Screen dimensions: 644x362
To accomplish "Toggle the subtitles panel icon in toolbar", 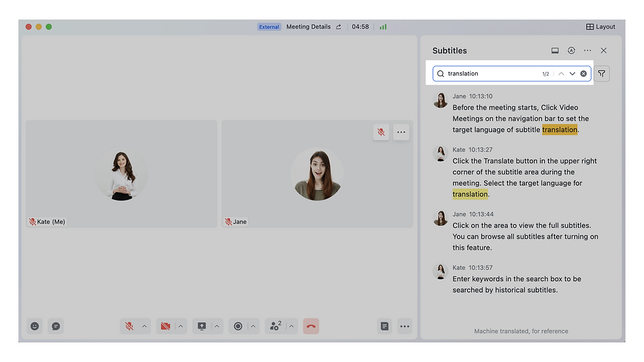I will pyautogui.click(x=384, y=327).
